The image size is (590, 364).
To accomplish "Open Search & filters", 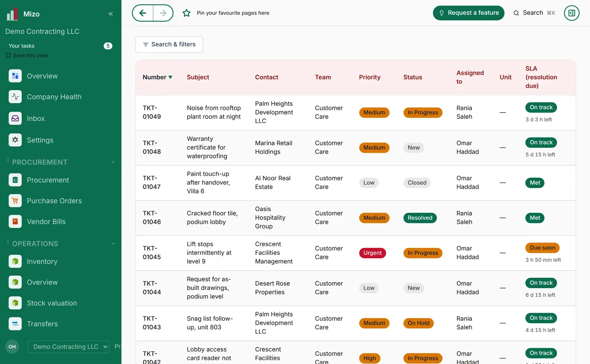I will click(x=169, y=45).
